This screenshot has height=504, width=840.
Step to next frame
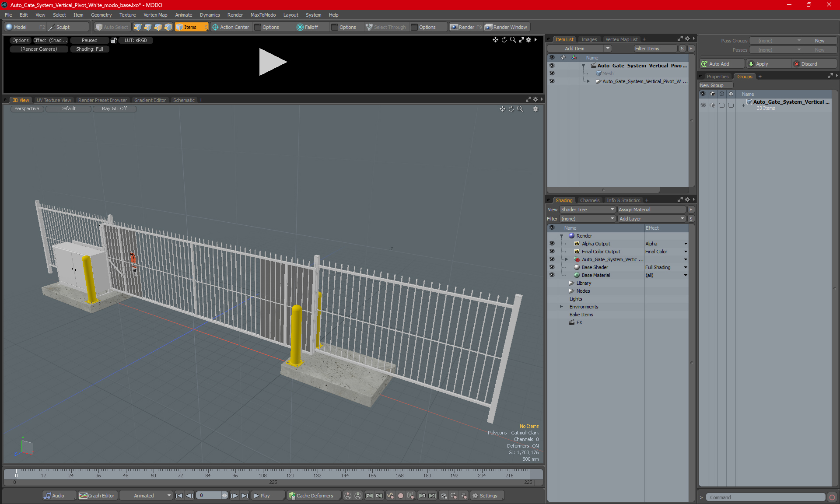coord(234,496)
